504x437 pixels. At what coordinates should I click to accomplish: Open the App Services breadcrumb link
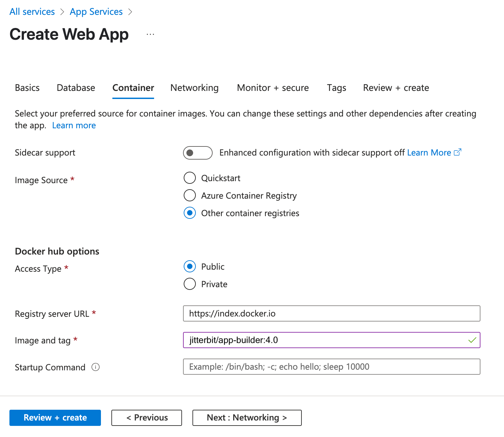(96, 12)
